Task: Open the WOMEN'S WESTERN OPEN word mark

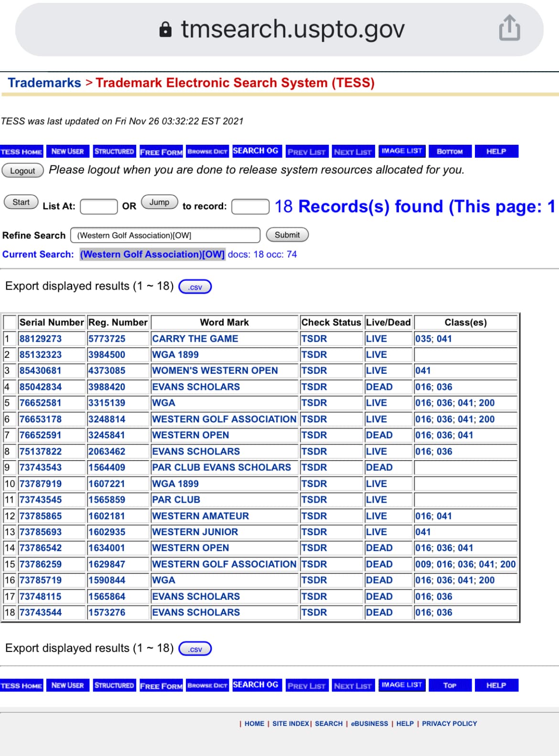Action: click(x=215, y=371)
